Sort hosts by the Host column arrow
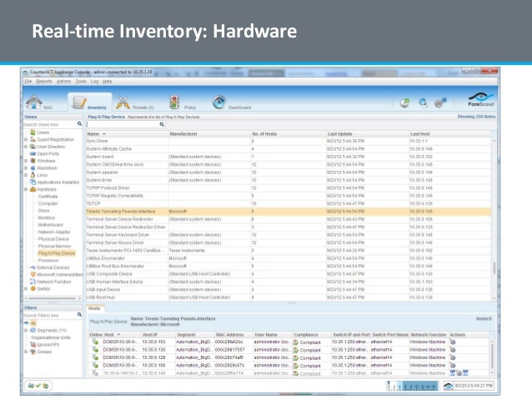This screenshot has height=399, width=532. click(x=118, y=335)
